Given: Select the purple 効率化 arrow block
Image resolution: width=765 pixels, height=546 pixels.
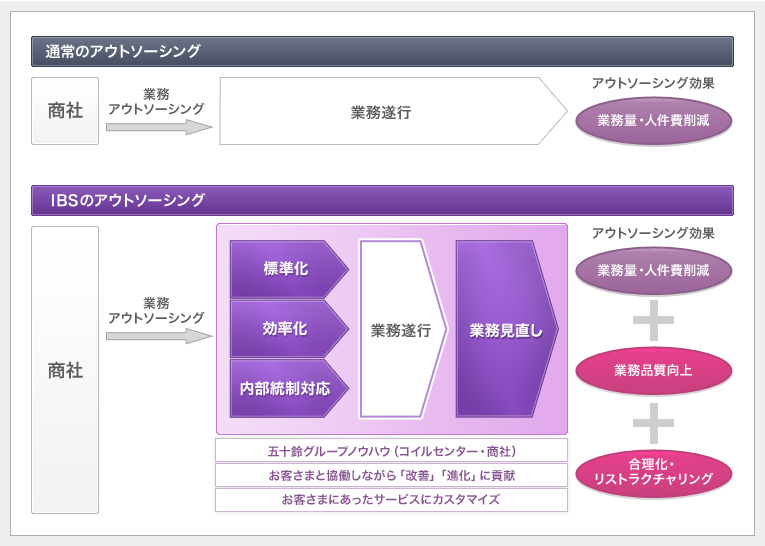Looking at the screenshot, I should (286, 328).
